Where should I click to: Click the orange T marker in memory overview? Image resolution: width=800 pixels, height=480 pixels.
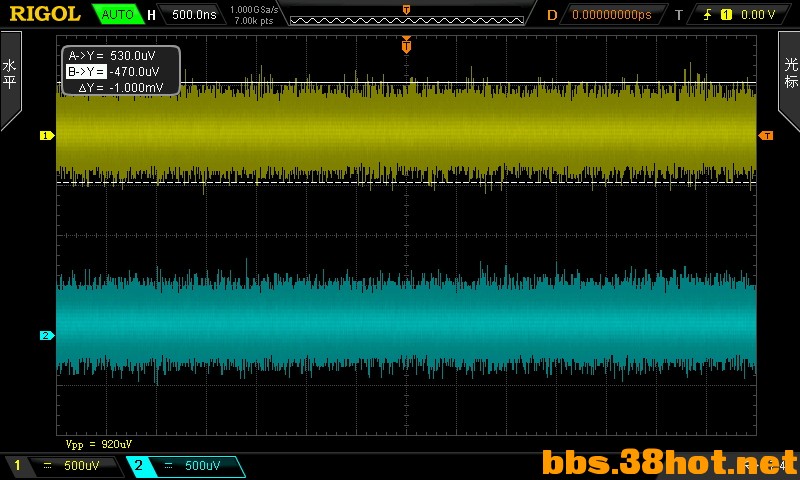(x=406, y=9)
